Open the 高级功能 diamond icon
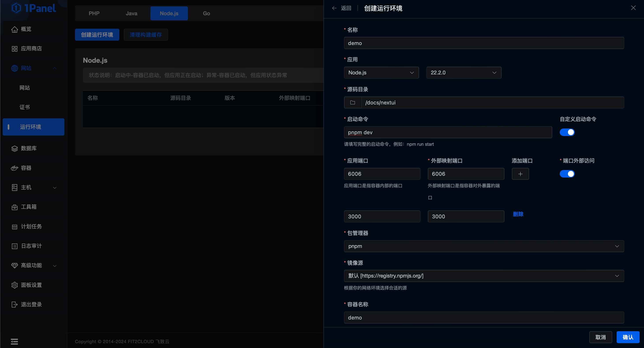The width and height of the screenshot is (644, 348). pyautogui.click(x=15, y=265)
